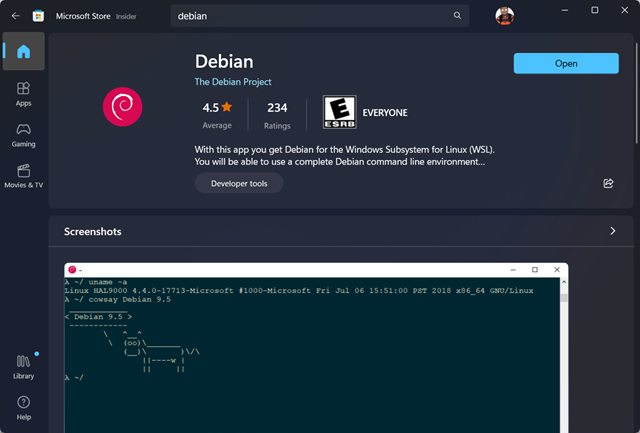
Task: Click the Developer tools category button
Action: pos(239,183)
